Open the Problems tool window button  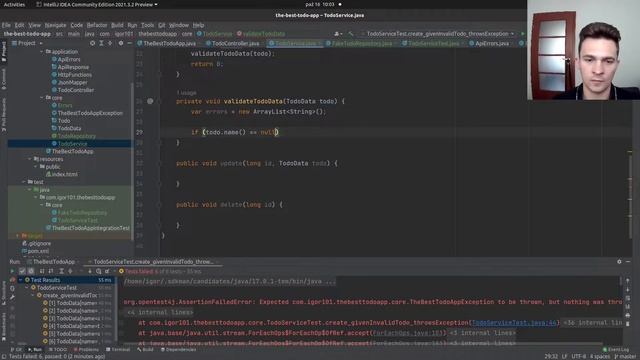coord(86,350)
